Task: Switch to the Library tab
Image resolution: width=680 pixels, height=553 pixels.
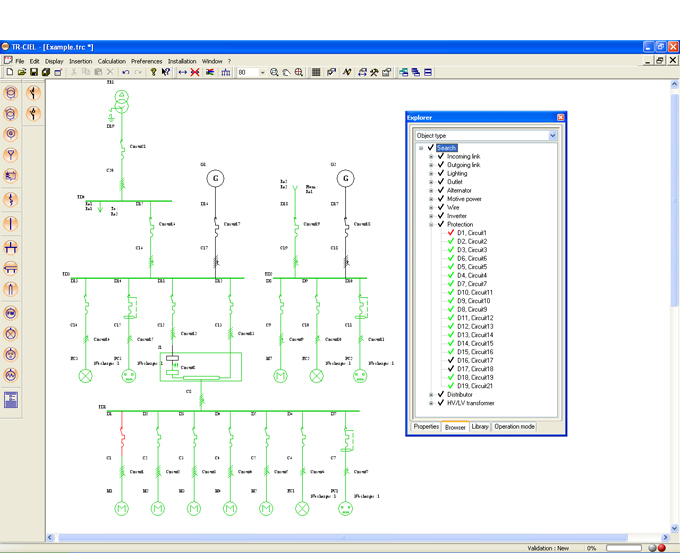Action: [x=480, y=426]
